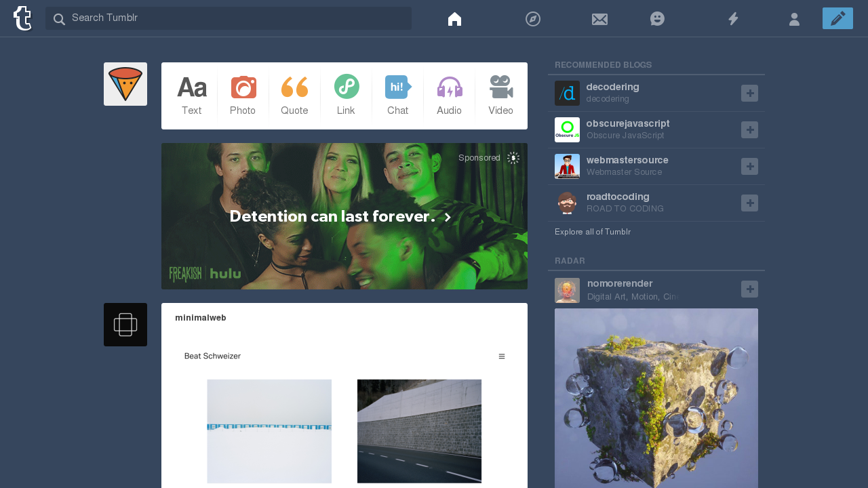868x488 pixels.
Task: Follow the decodering blog
Action: (749, 93)
